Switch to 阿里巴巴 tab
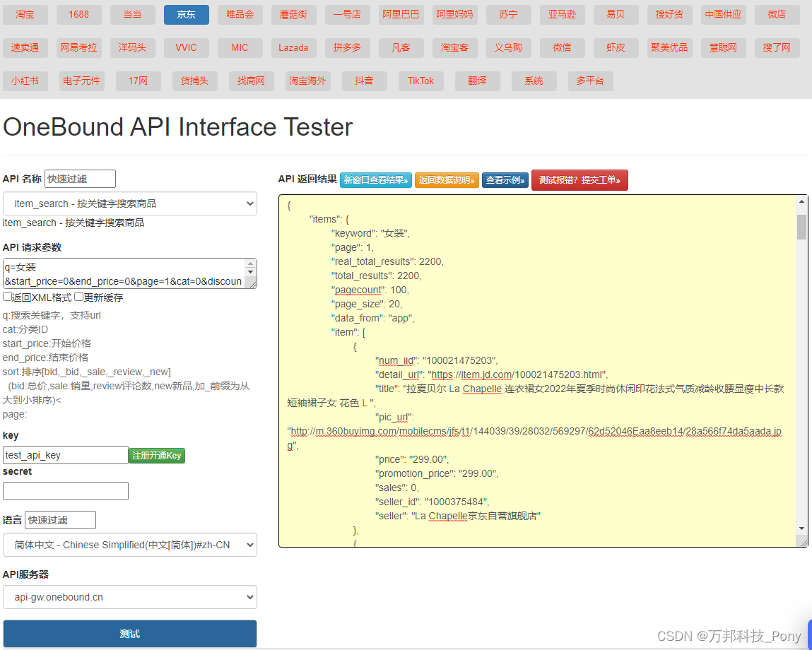 tap(401, 15)
